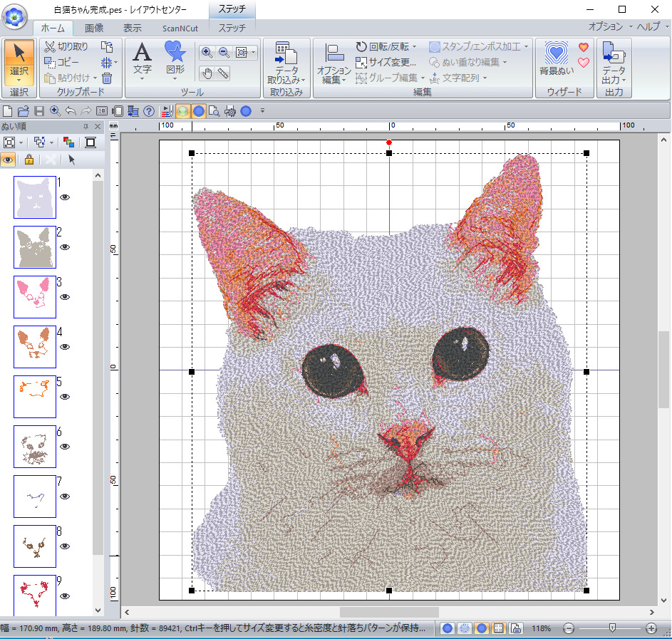Select the measure ruler tool
Screen dimensions: 672x639
pyautogui.click(x=223, y=73)
